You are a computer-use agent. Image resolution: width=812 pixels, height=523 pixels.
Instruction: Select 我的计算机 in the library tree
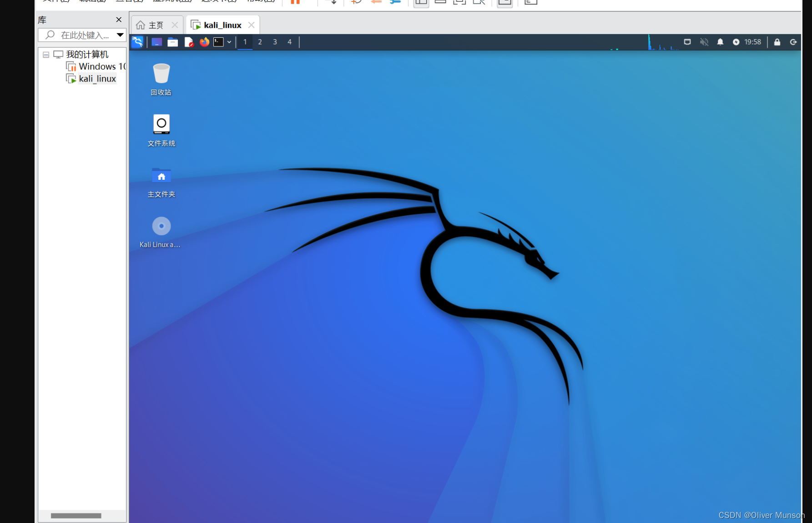click(87, 55)
